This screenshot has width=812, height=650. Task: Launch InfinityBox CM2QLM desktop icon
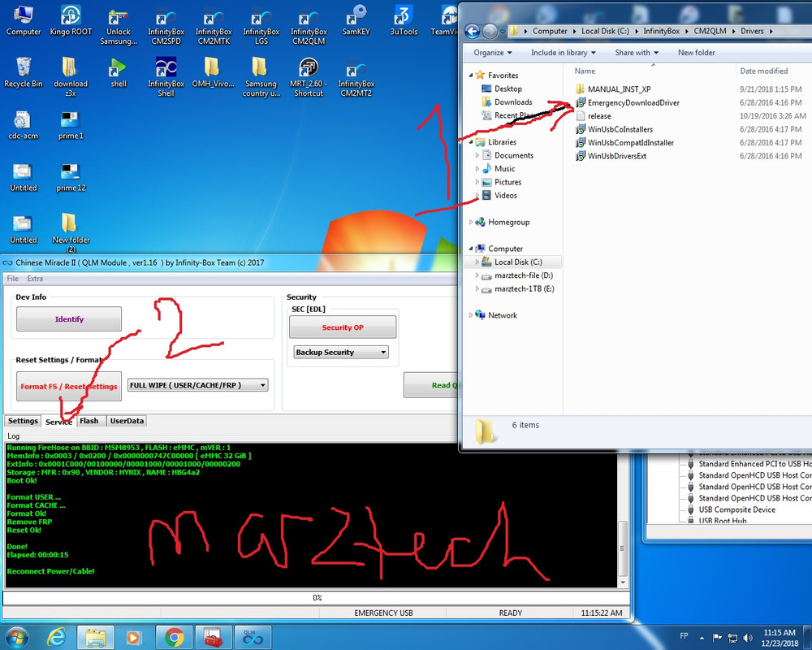click(x=309, y=25)
